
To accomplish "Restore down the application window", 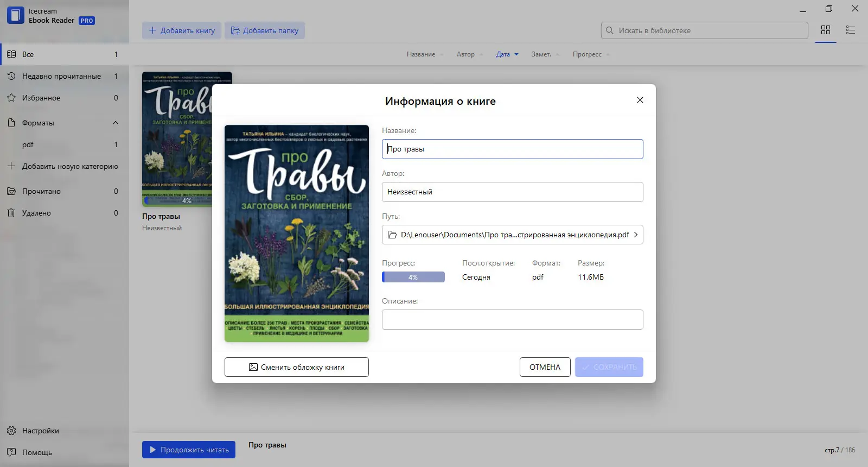I will (x=829, y=9).
